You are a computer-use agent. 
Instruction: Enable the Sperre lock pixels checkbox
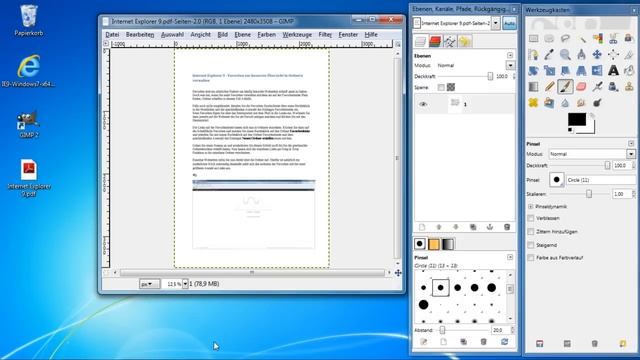coord(441,87)
